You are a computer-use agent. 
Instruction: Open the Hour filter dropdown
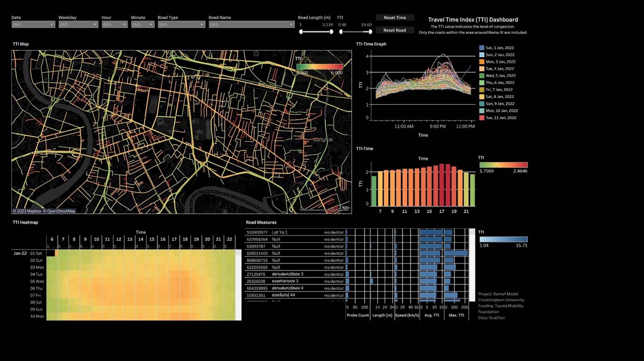pos(114,25)
